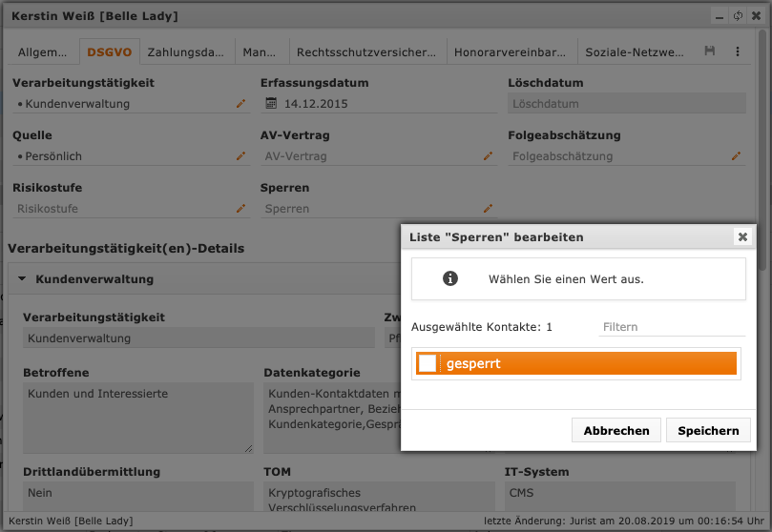Screen dimensions: 772x532
Task: Click the Abbrechen button
Action: pyautogui.click(x=616, y=431)
